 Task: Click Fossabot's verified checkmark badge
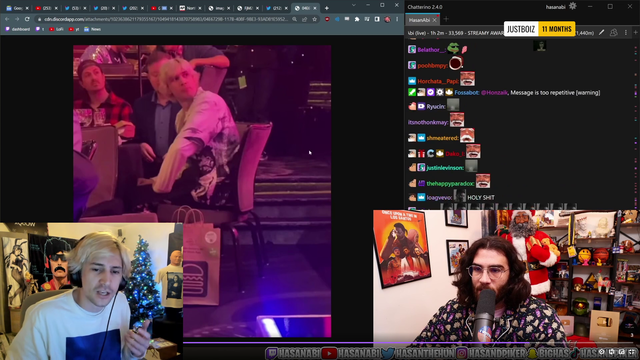[431, 92]
